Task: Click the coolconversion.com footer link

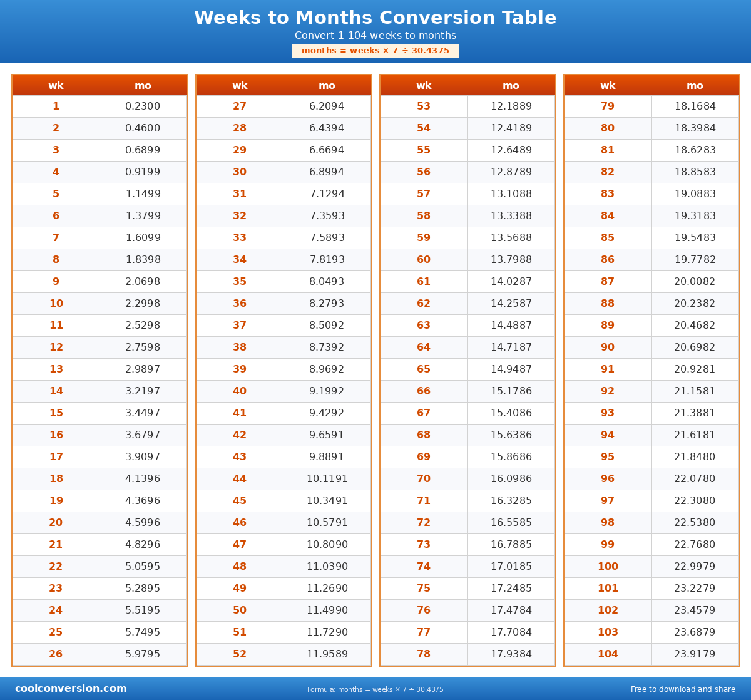Action: click(x=71, y=689)
